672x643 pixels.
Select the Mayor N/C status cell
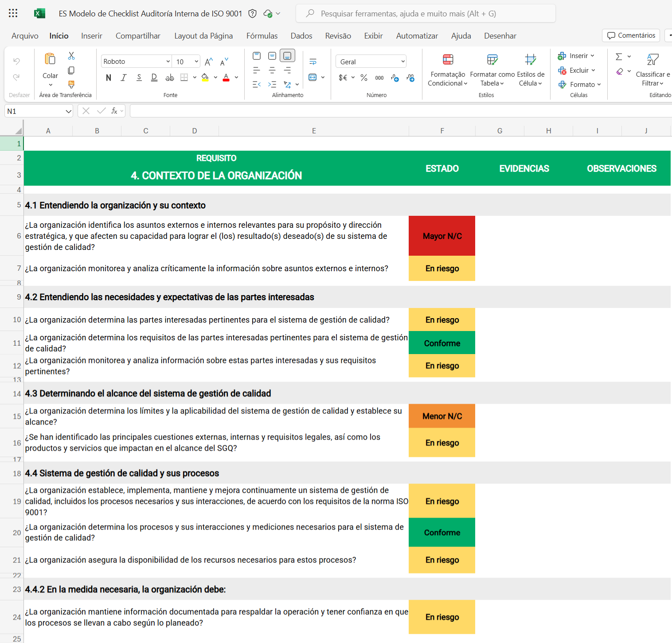click(x=442, y=236)
